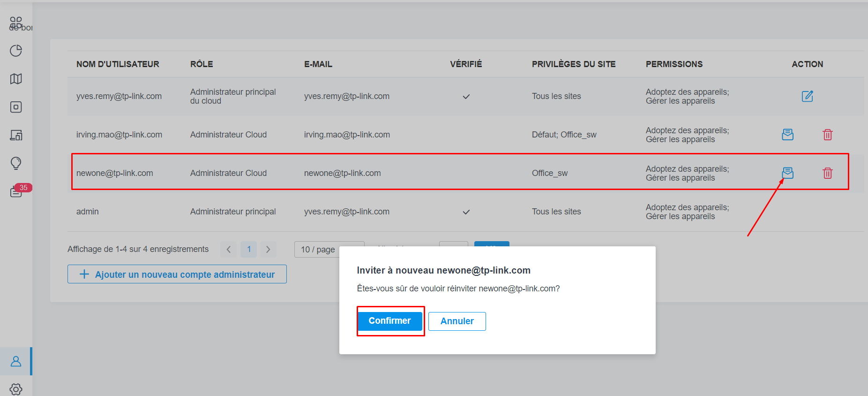The width and height of the screenshot is (868, 396).
Task: Open the dashboard icon in sidebar
Action: pos(16,23)
